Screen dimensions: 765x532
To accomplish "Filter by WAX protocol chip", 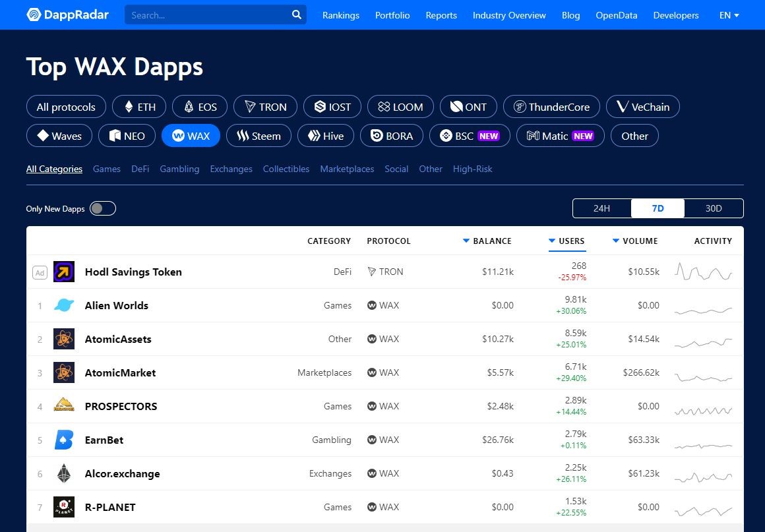I will tap(191, 136).
